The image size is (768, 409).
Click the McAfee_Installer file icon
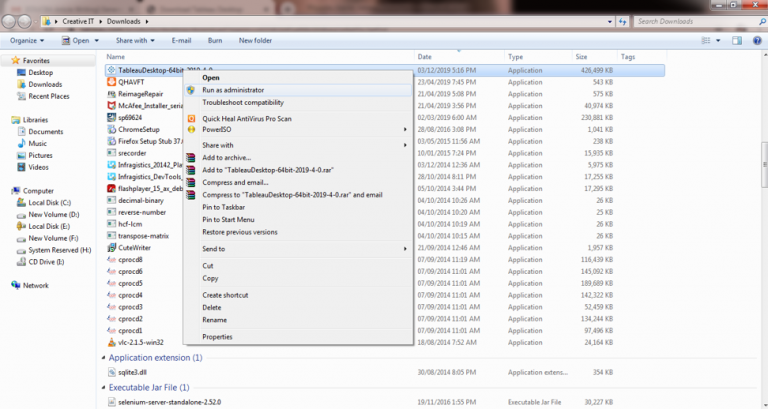pyautogui.click(x=111, y=106)
